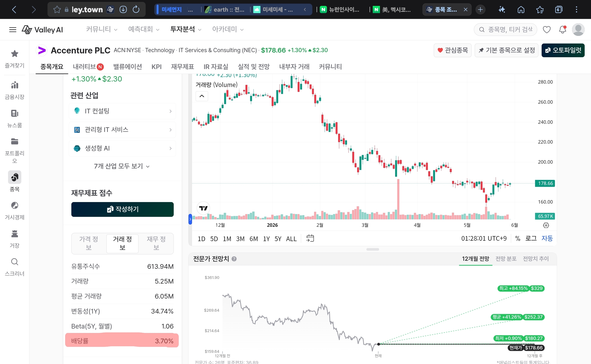This screenshot has width=591, height=364.
Task: Switch to the 전망치 추이 tab
Action: point(536,259)
